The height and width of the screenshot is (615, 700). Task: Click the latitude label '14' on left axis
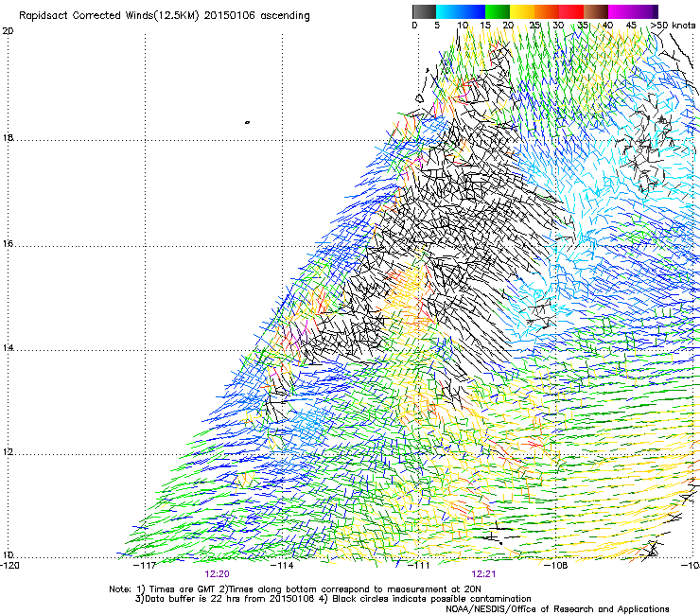(x=8, y=347)
